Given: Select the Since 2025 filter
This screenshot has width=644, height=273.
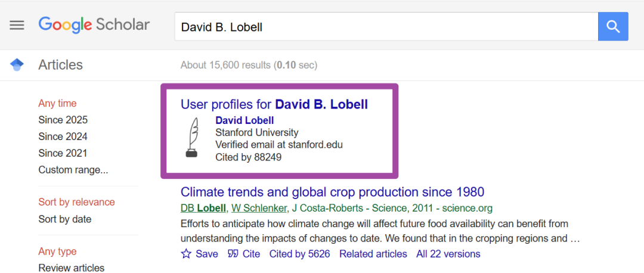Looking at the screenshot, I should pyautogui.click(x=63, y=120).
